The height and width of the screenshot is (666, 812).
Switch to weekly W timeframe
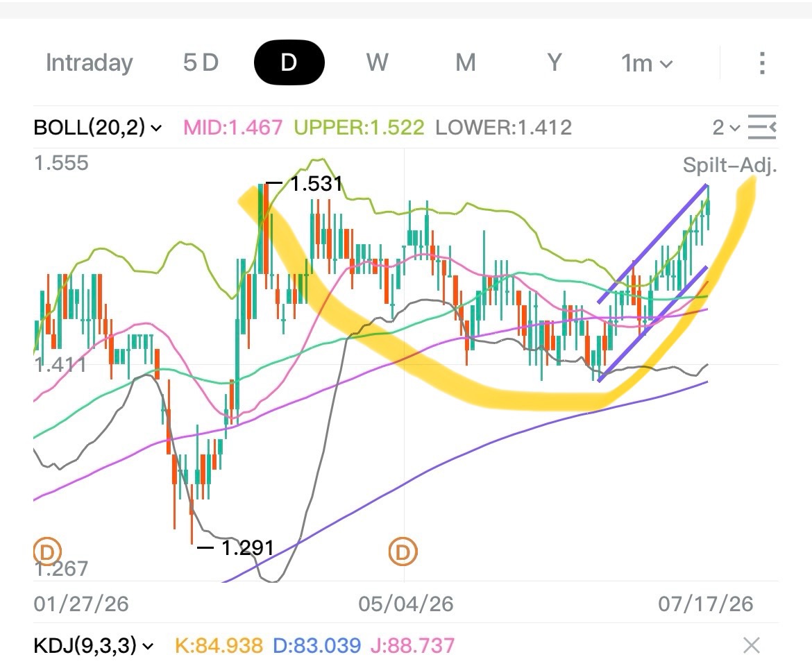point(377,63)
